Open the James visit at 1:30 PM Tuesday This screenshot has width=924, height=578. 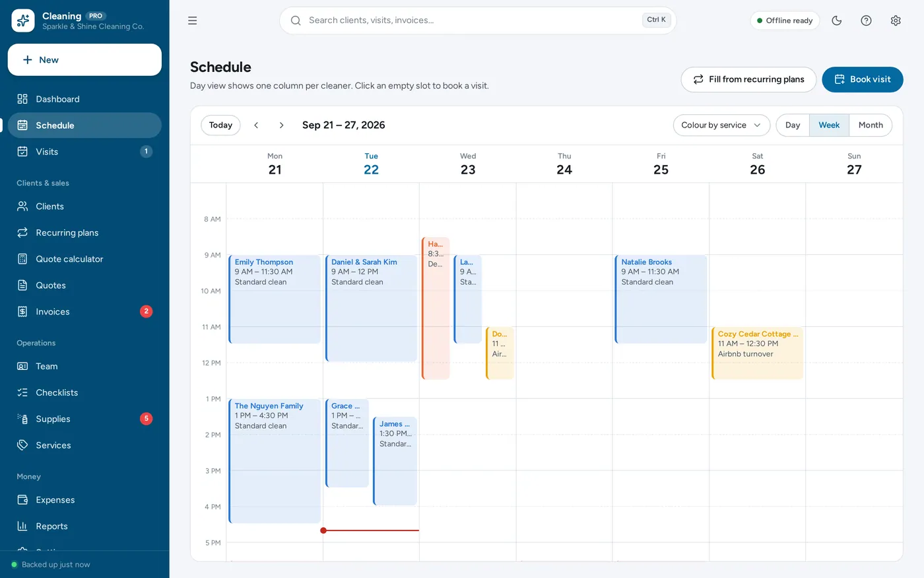click(395, 461)
